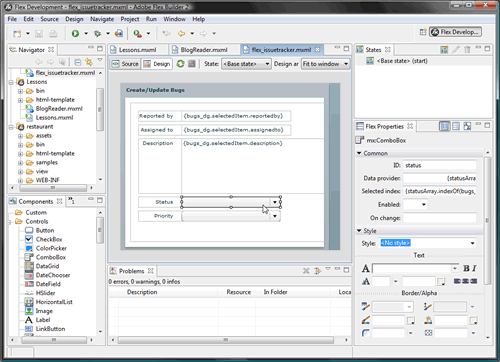Open the Priority combo box arrow in design
Screen dimensions: 500x362
(x=275, y=216)
